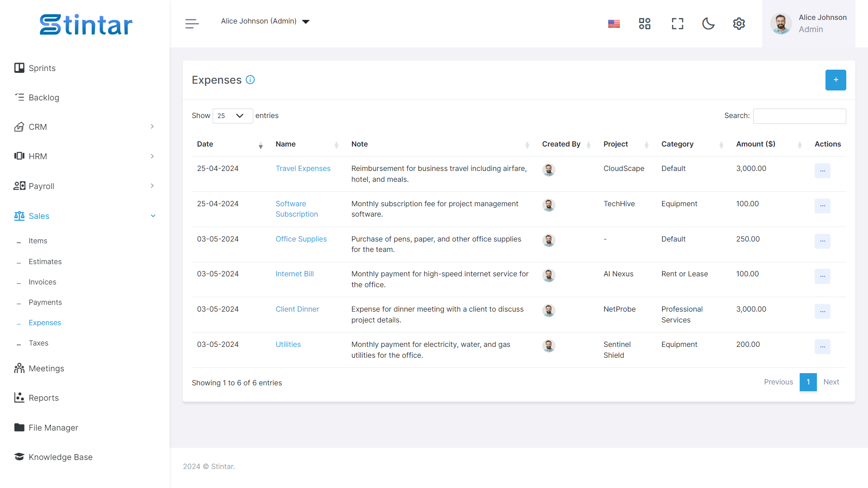Expand the CRM menu
This screenshot has width=868, height=488.
click(x=85, y=127)
